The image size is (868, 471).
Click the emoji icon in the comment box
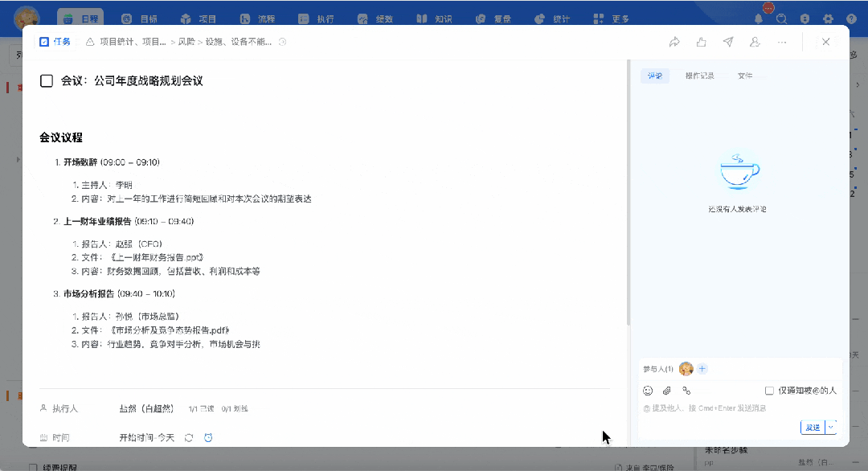pyautogui.click(x=648, y=391)
